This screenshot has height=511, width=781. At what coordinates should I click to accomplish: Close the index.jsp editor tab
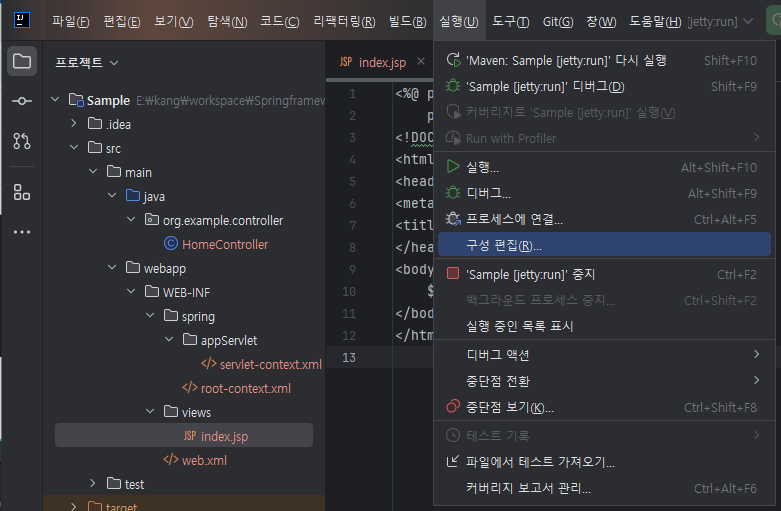point(421,61)
